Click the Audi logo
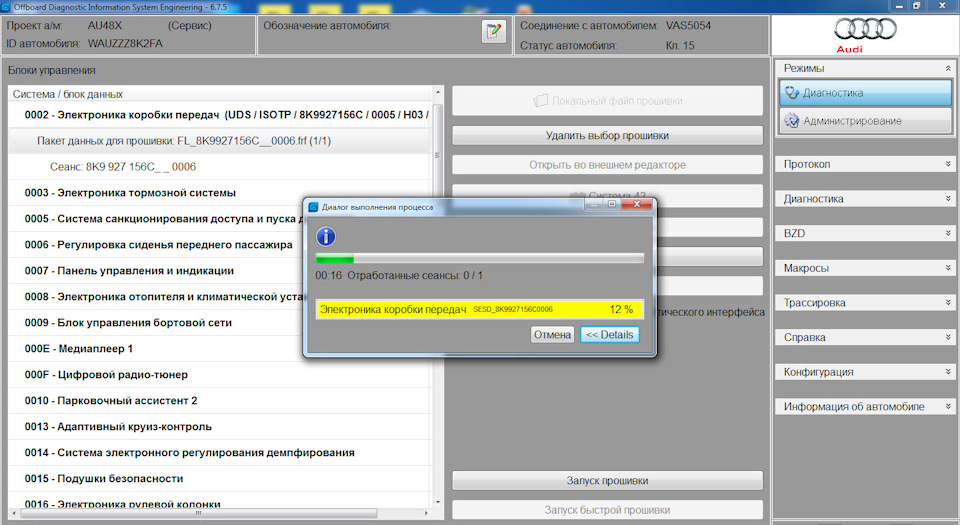This screenshot has height=525, width=960. coord(865,35)
